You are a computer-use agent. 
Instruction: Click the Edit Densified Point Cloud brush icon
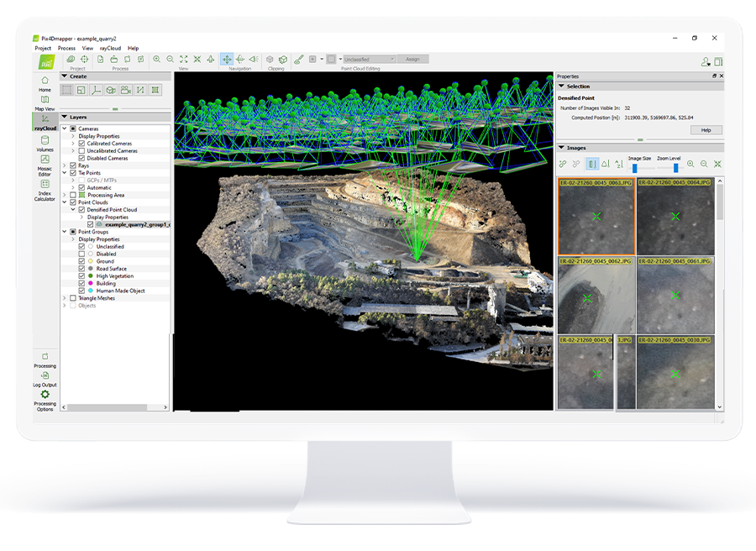[x=298, y=60]
